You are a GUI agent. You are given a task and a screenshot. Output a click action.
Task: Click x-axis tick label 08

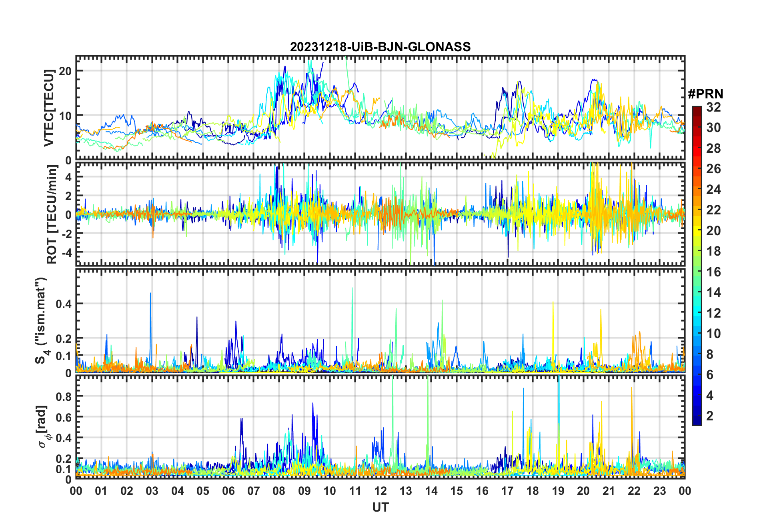click(279, 491)
